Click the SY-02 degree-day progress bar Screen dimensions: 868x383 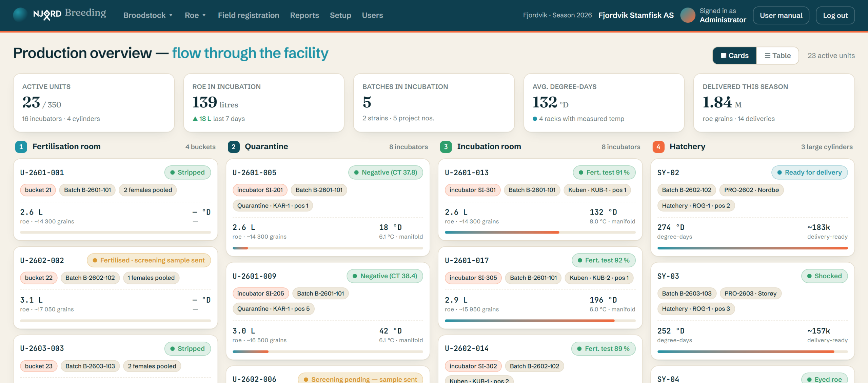point(752,248)
